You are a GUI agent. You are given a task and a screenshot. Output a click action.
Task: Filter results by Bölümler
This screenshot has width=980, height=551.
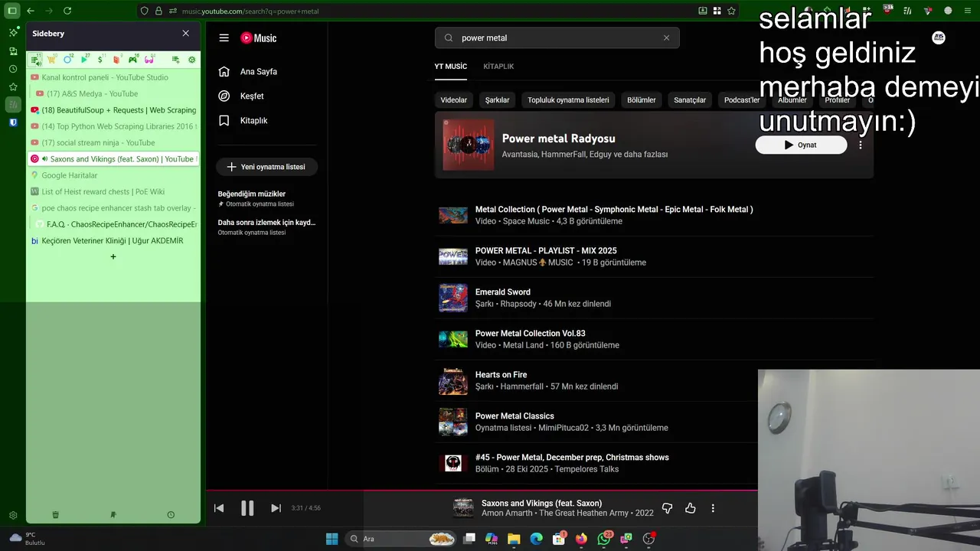tap(642, 100)
